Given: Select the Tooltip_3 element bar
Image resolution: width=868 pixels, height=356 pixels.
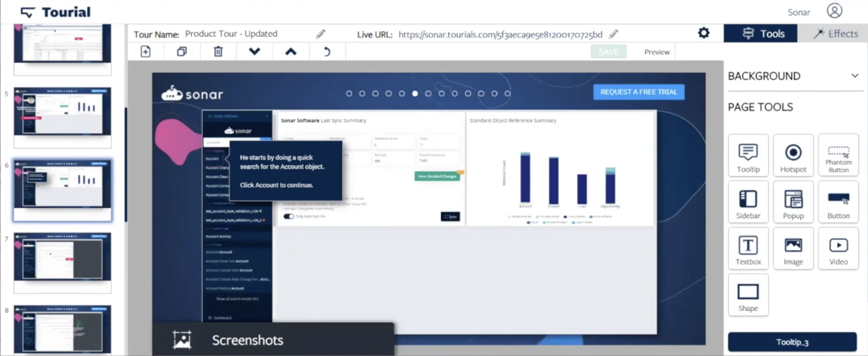Looking at the screenshot, I should 792,342.
